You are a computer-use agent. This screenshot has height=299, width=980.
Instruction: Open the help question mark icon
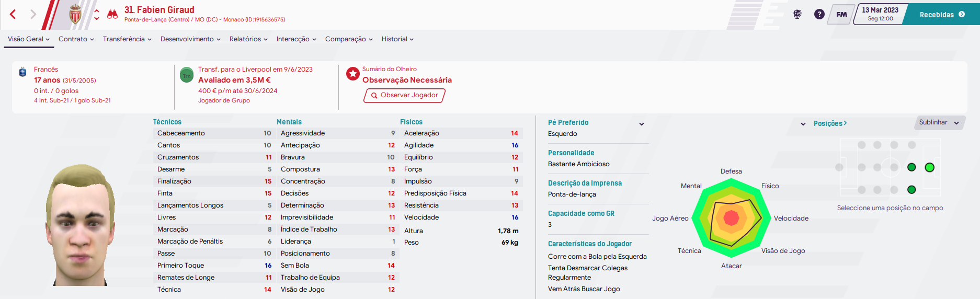(x=819, y=14)
